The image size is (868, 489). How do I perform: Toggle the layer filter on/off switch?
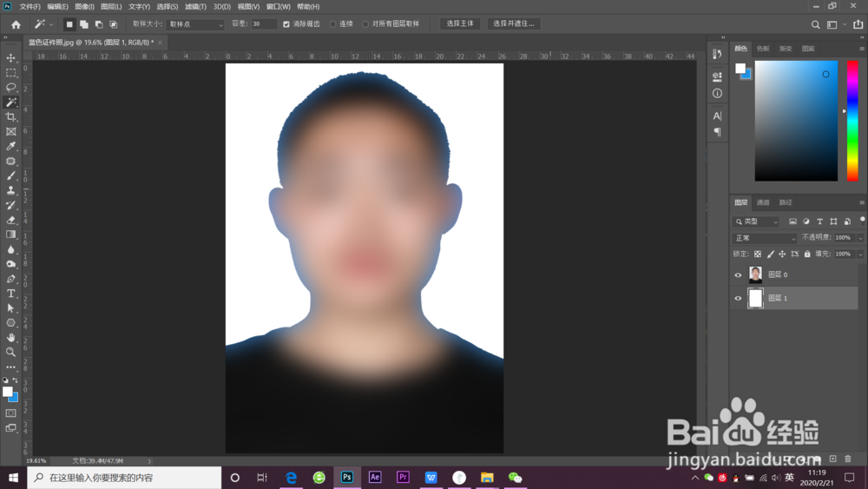pos(862,221)
